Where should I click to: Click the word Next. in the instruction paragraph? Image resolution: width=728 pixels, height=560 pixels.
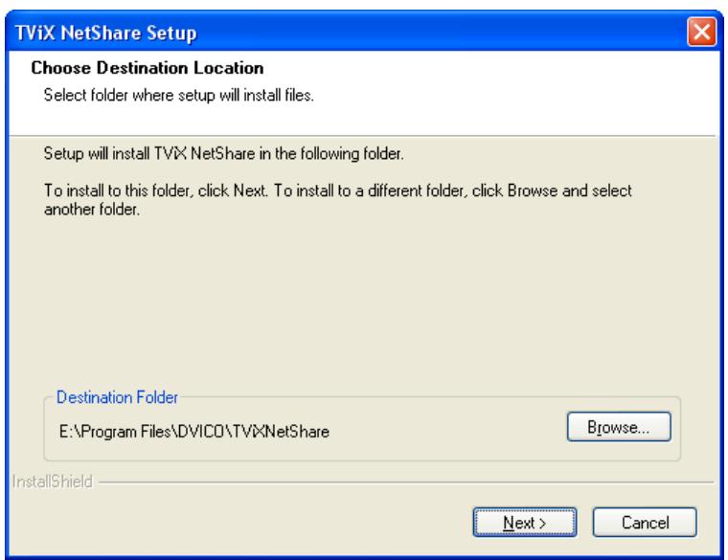click(x=251, y=190)
